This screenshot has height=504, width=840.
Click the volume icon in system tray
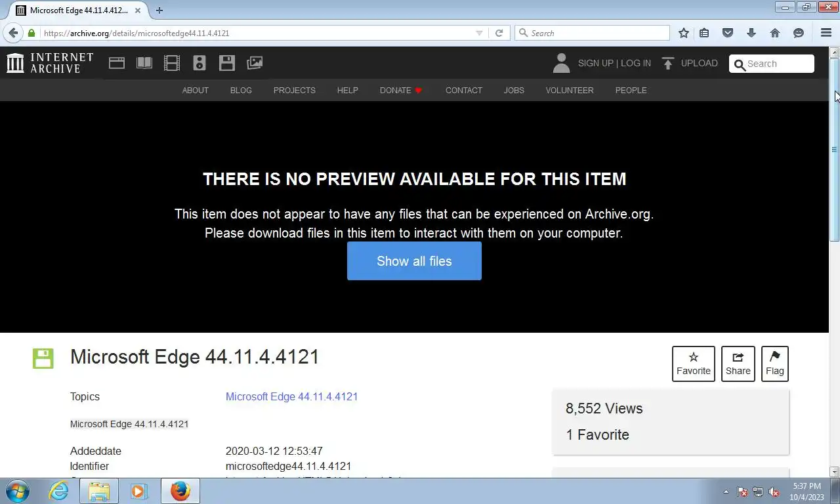774,492
